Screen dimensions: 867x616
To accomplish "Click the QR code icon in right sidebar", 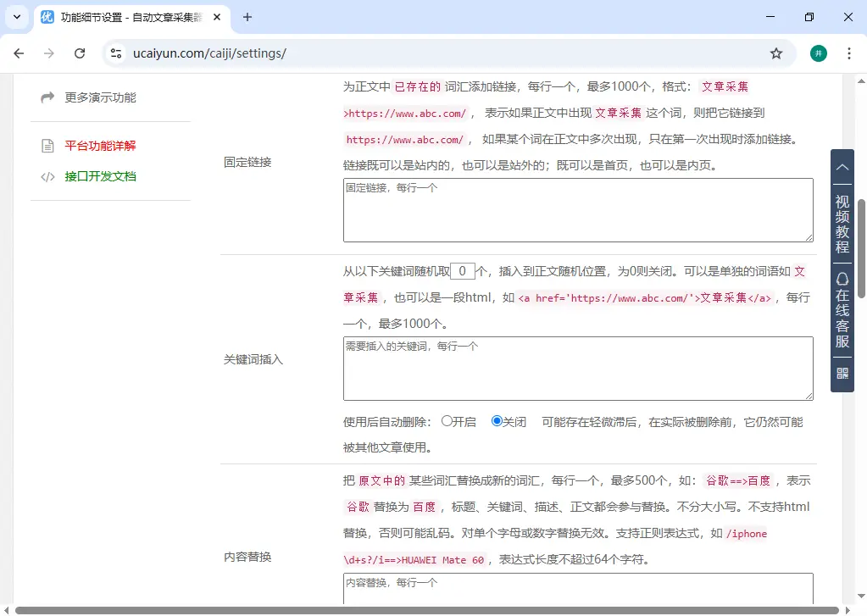I will click(841, 373).
